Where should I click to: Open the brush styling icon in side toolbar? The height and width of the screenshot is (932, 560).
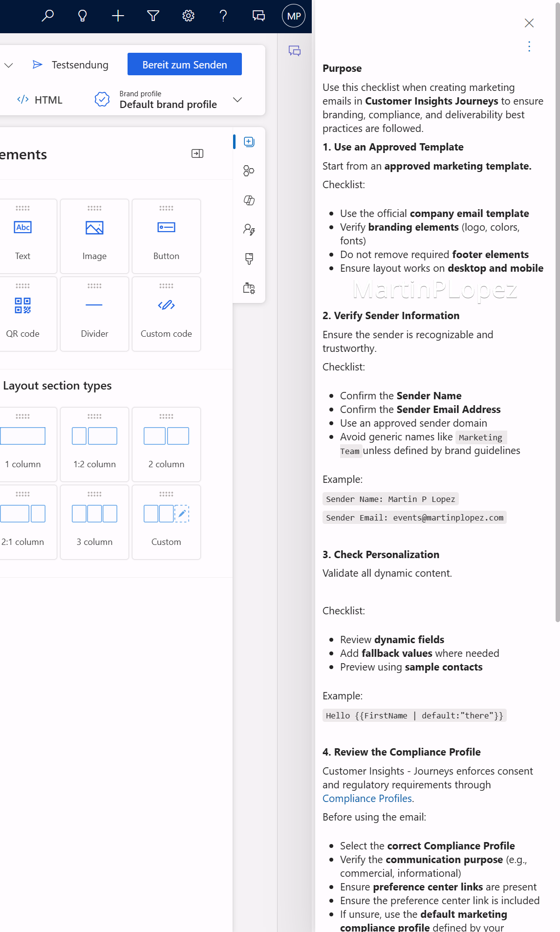[x=249, y=259]
